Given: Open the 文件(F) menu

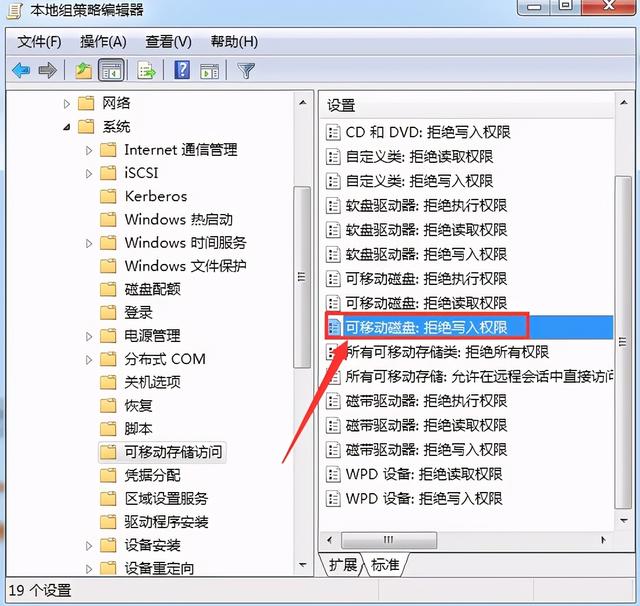Looking at the screenshot, I should point(39,41).
